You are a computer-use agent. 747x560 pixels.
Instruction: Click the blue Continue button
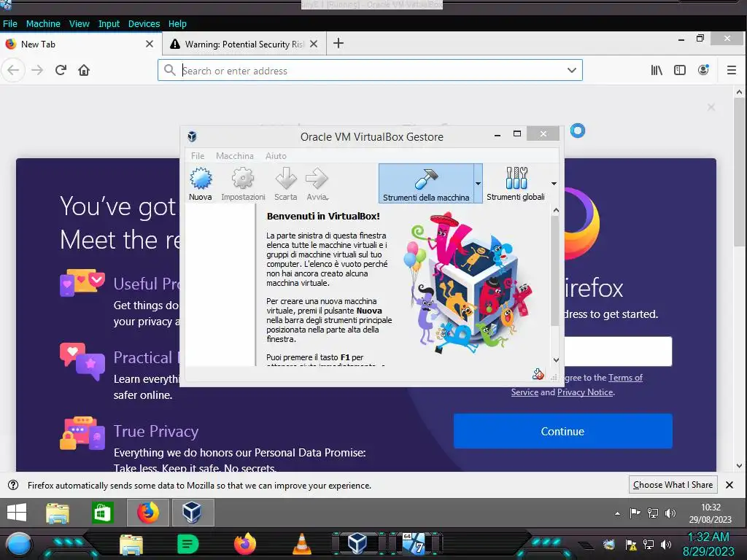pyautogui.click(x=562, y=431)
